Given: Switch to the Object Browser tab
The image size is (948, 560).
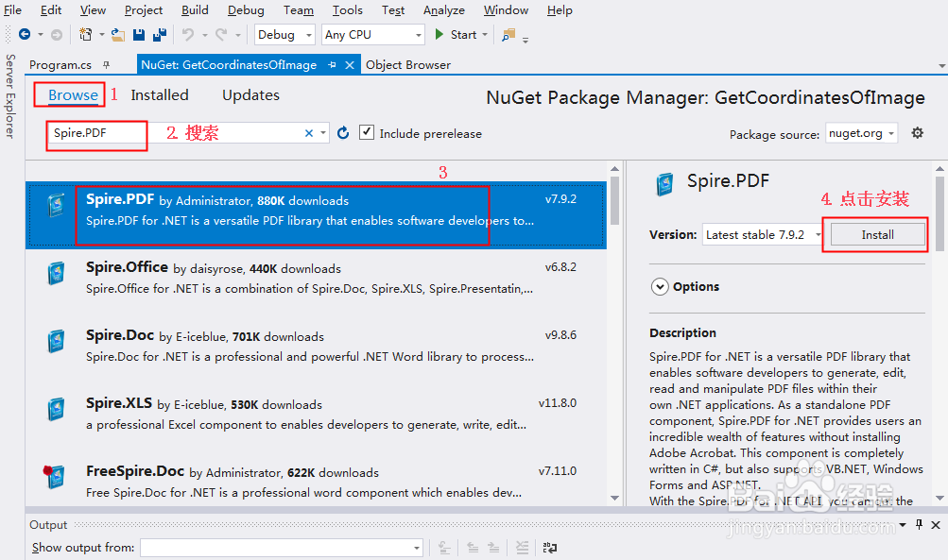Looking at the screenshot, I should pyautogui.click(x=408, y=65).
